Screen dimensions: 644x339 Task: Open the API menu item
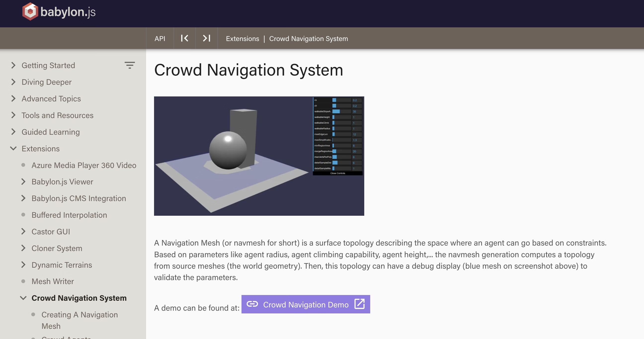click(160, 38)
